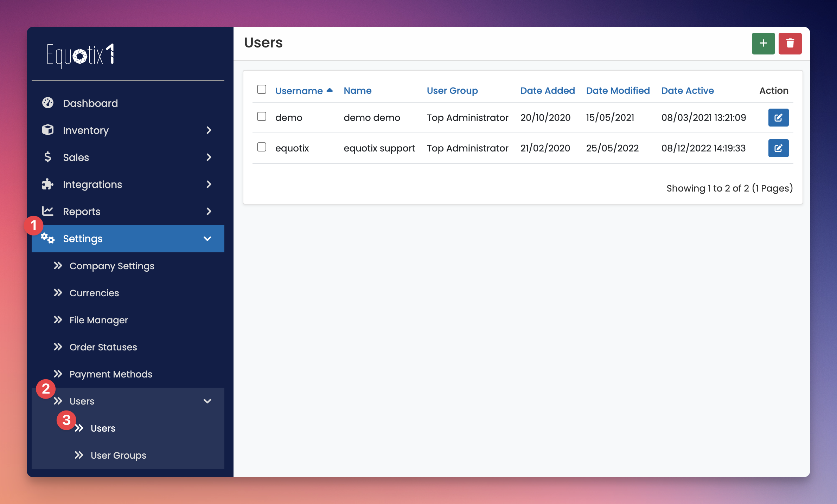The width and height of the screenshot is (837, 504).
Task: Click date active '08/03/2021 13:21:09'
Action: pyautogui.click(x=704, y=118)
